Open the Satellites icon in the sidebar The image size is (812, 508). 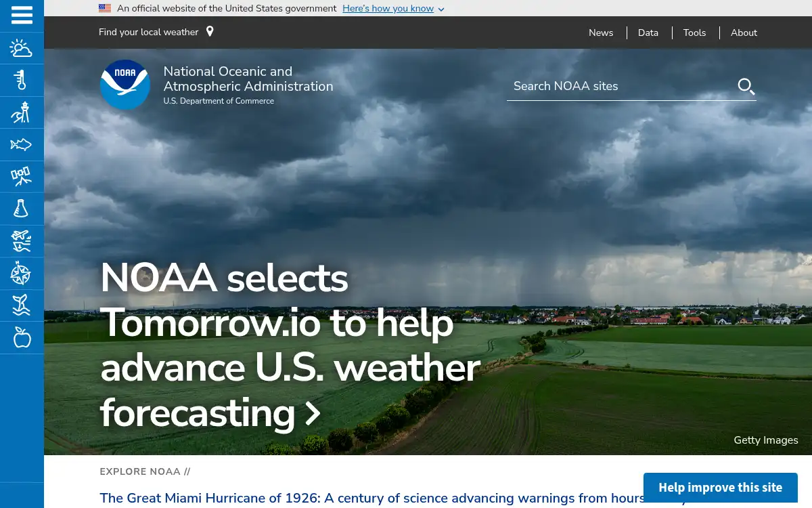click(x=22, y=177)
